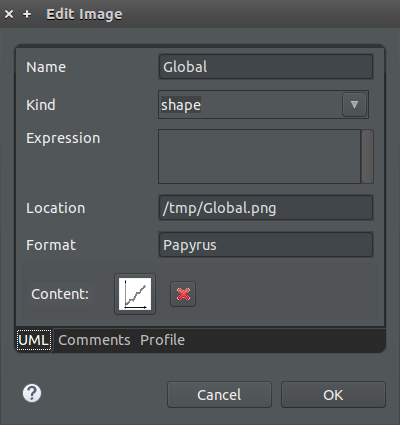The width and height of the screenshot is (400, 425).
Task: Click the 'Expression' label text
Action: tap(63, 138)
